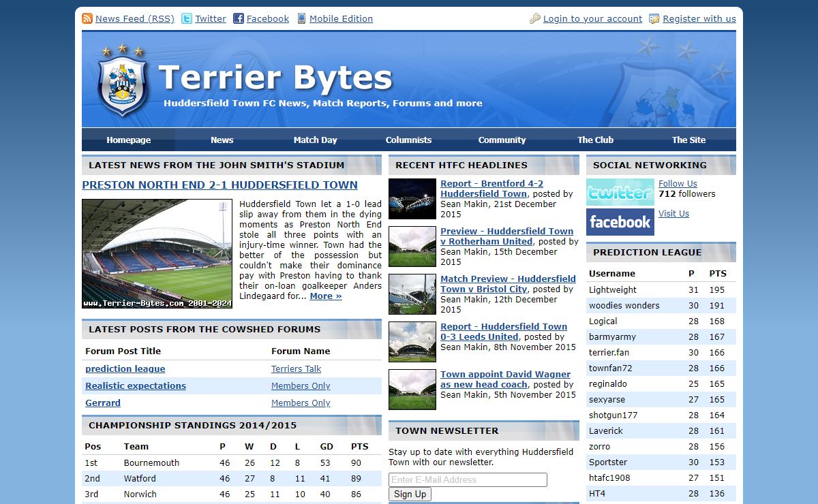Click the Terrier Bytes site title
The image size is (818, 504).
pyautogui.click(x=275, y=78)
